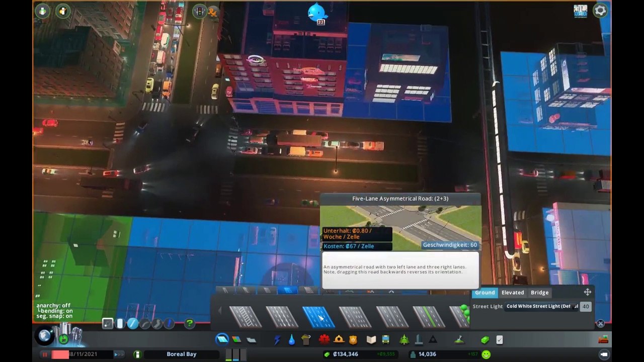Image resolution: width=644 pixels, height=362 pixels.
Task: Open the Healthcare red cross menu
Action: tap(324, 340)
